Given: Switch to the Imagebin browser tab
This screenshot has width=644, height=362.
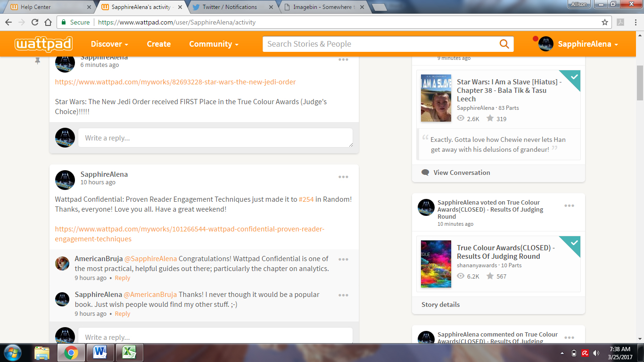Looking at the screenshot, I should point(324,7).
